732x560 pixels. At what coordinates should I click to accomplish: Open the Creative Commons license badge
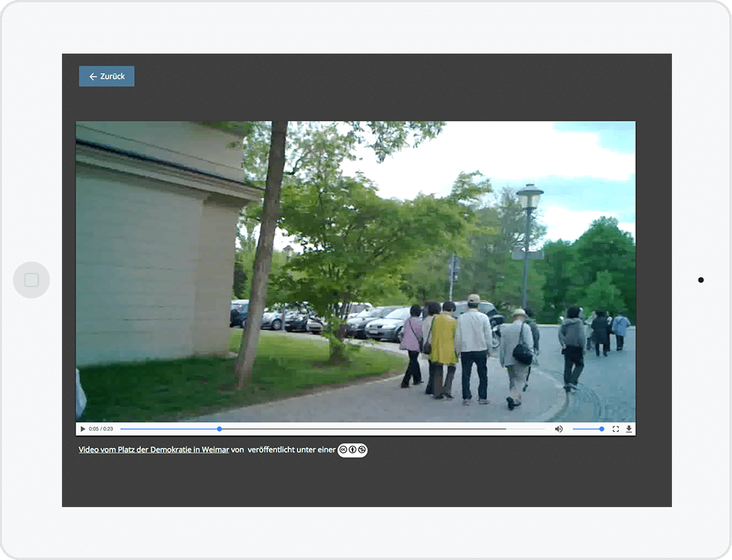(x=352, y=450)
